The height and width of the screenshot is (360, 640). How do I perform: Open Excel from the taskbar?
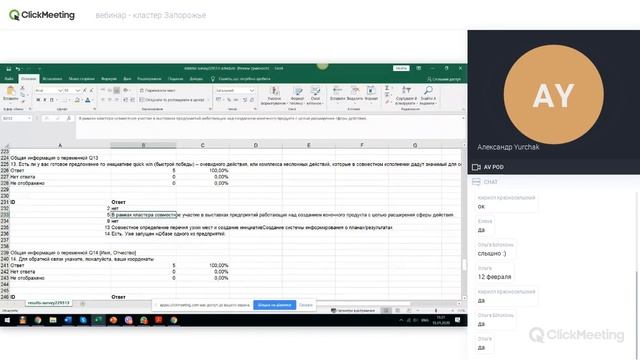98,320
